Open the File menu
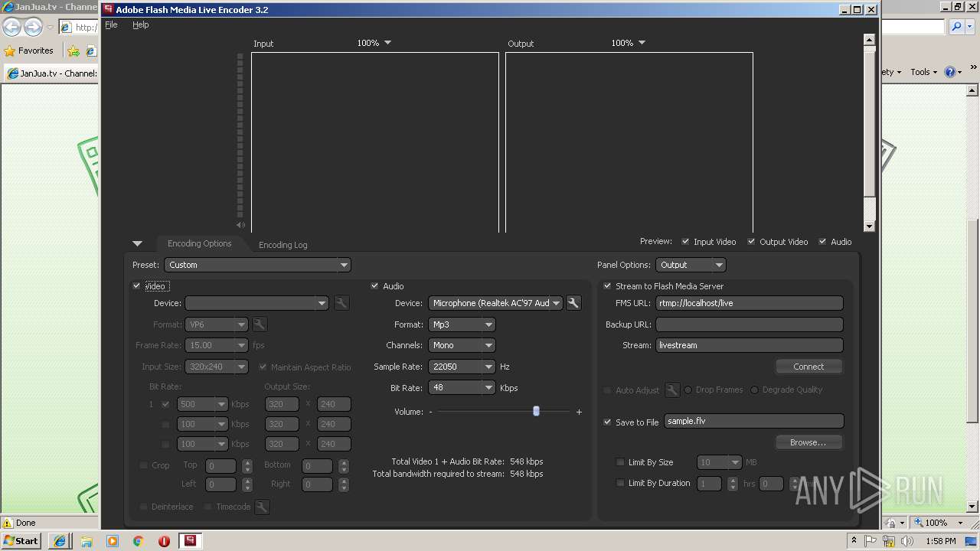The image size is (980, 551). click(111, 24)
